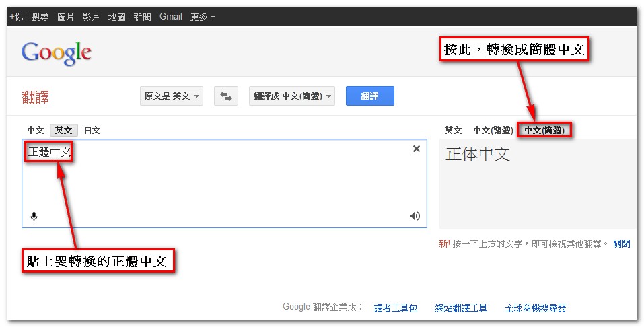Select 英文 as target language
The image size is (644, 327).
coord(454,131)
